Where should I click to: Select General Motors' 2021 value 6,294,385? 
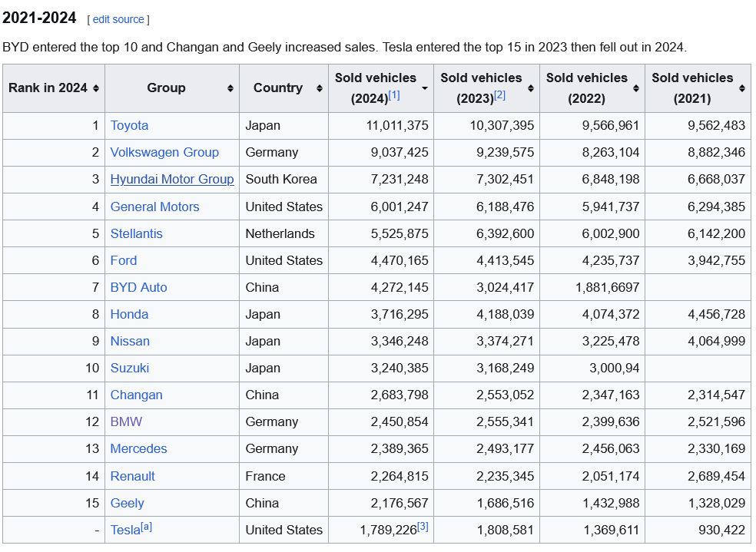point(717,207)
